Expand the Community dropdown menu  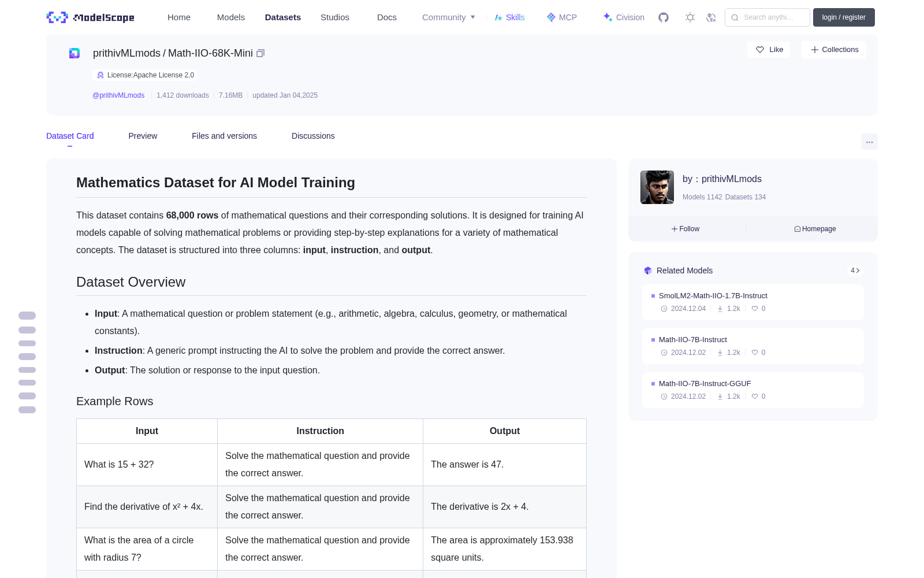[x=449, y=17]
